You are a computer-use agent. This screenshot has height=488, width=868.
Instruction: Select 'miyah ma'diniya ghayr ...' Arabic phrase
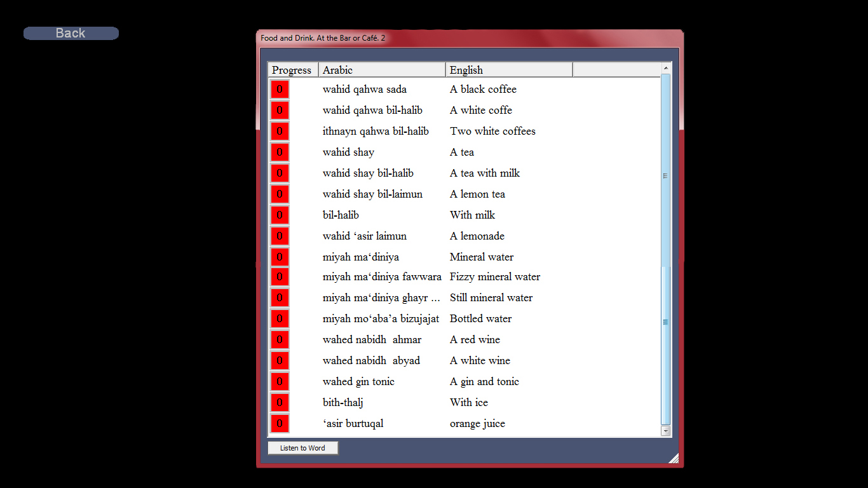pyautogui.click(x=381, y=298)
